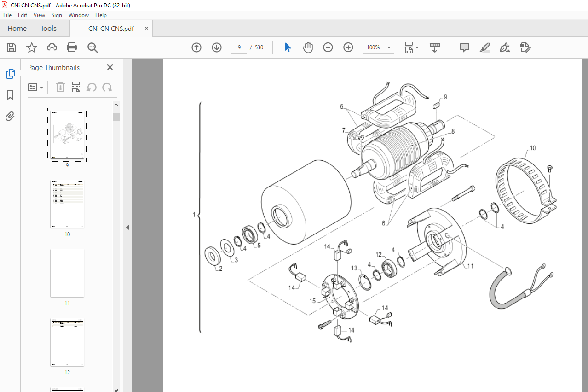588x392 pixels.
Task: Click the upload to cloud icon
Action: coord(52,47)
